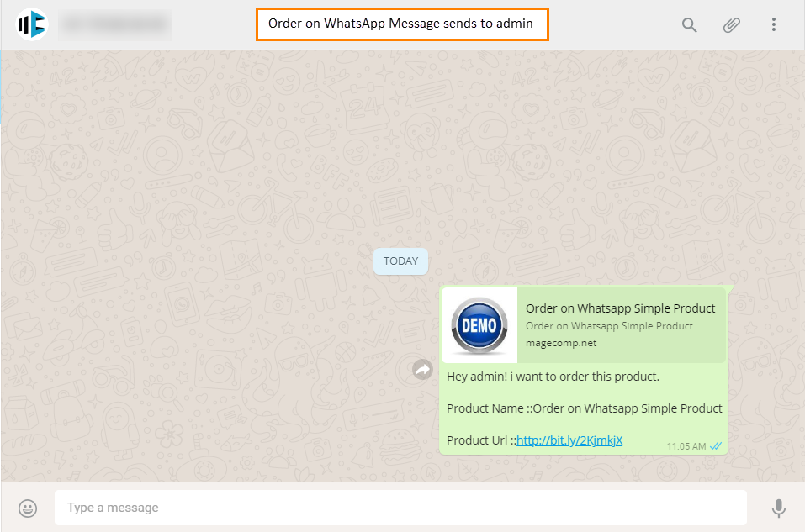This screenshot has height=532, width=805.
Task: Attach a file with the paperclip icon
Action: [731, 24]
